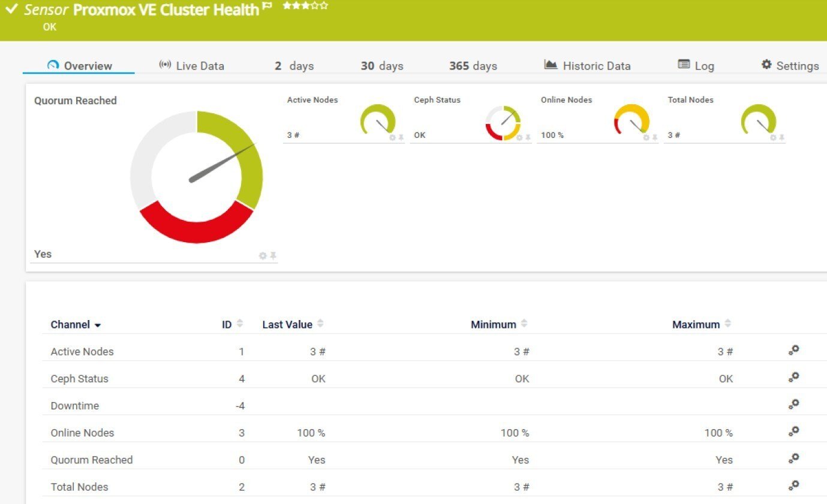Open gear icon on Active Nodes gauge
The image size is (827, 504).
click(393, 137)
